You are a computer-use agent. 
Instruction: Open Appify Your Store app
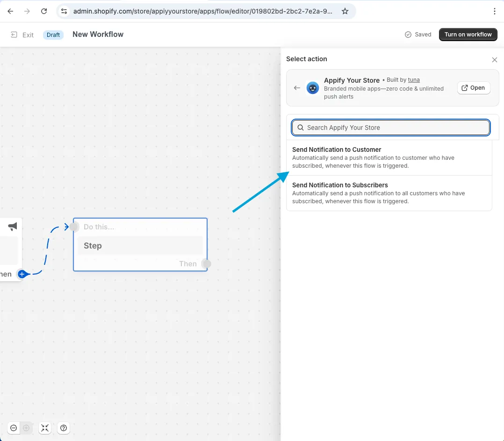(474, 88)
